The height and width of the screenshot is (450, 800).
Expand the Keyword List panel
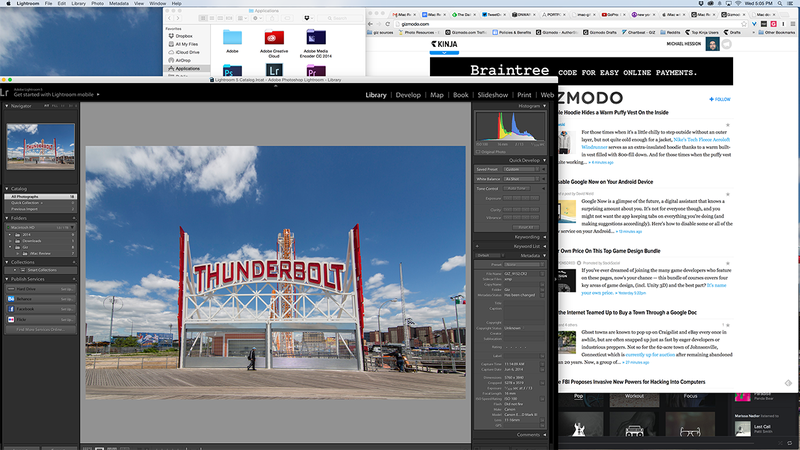544,246
